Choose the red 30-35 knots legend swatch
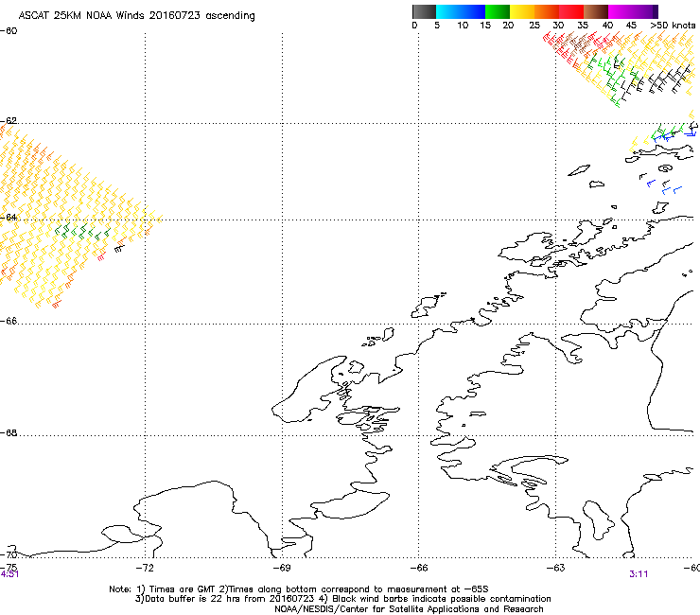The width and height of the screenshot is (700, 615). (571, 11)
